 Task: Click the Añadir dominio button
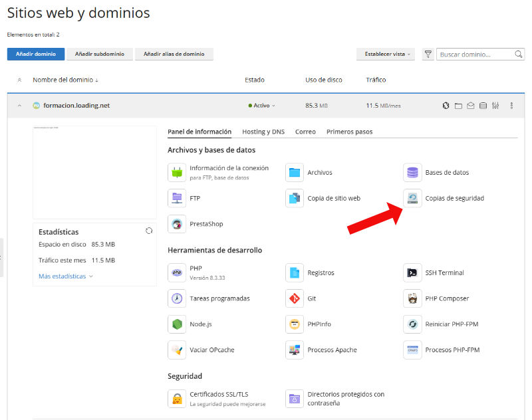coord(36,54)
